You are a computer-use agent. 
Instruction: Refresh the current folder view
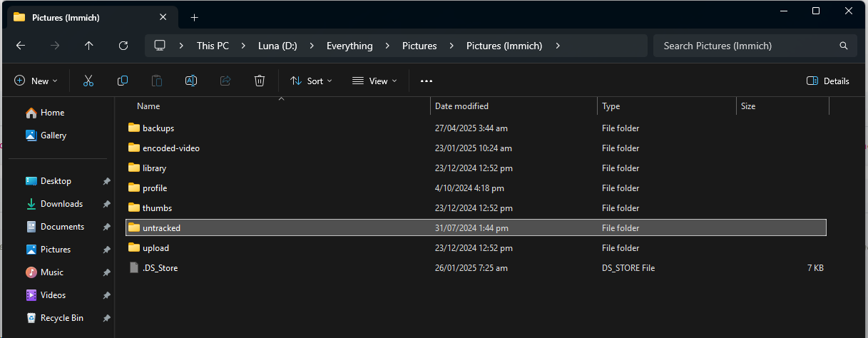(123, 46)
